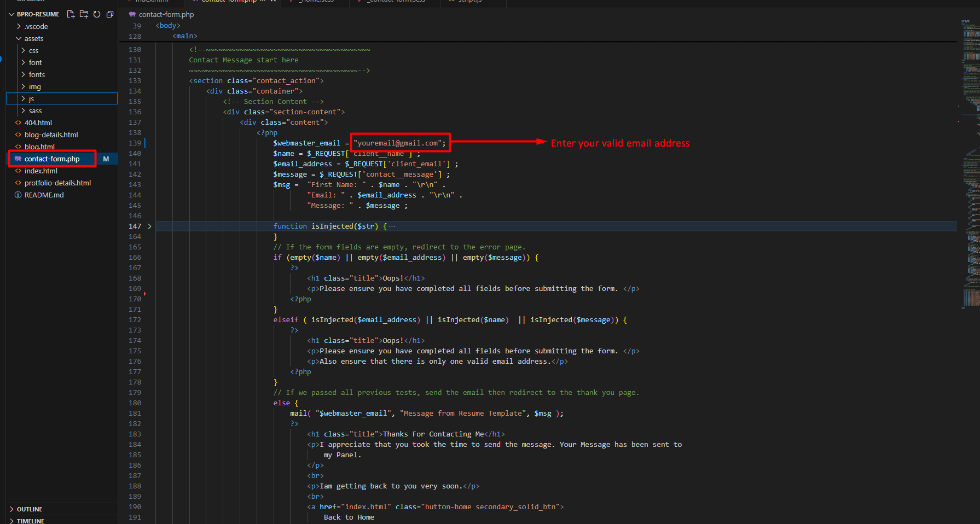Place cursor in the "youremail@gmail.com" string
Image resolution: width=980 pixels, height=524 pixels.
[x=397, y=143]
